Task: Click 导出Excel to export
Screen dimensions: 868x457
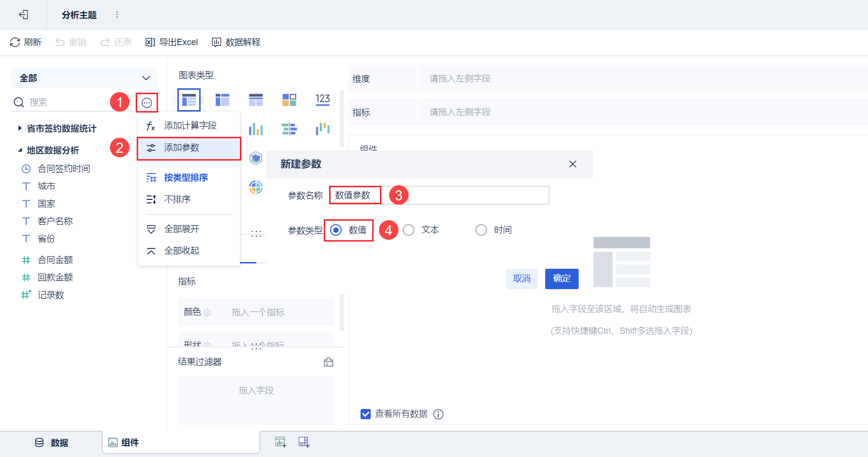Action: [172, 42]
